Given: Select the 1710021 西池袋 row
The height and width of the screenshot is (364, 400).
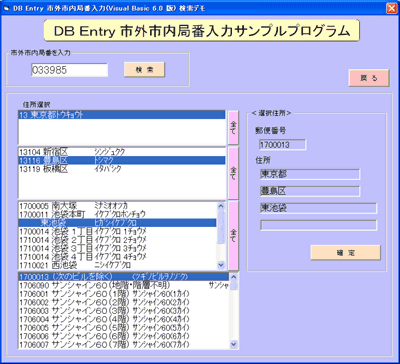Looking at the screenshot, I should tap(117, 265).
